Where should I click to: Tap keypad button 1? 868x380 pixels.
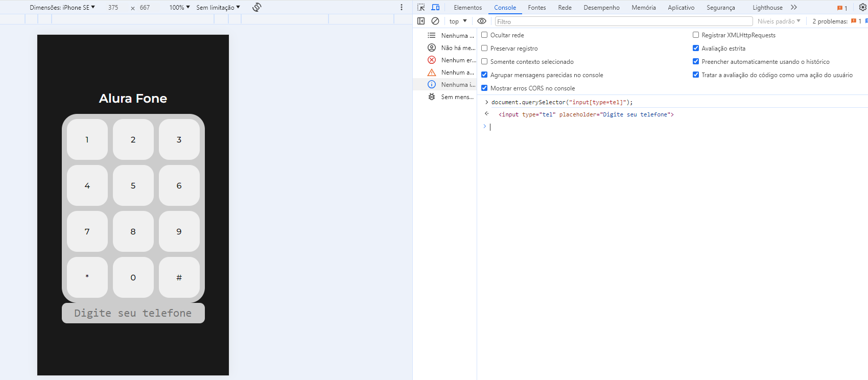click(87, 139)
